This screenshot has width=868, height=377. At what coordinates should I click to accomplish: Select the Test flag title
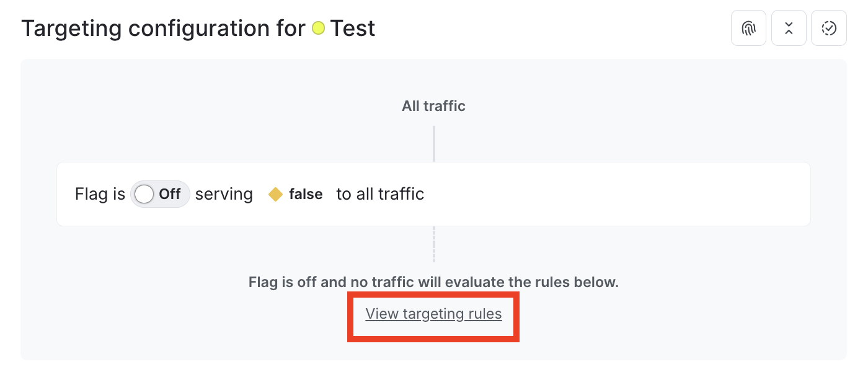(352, 28)
